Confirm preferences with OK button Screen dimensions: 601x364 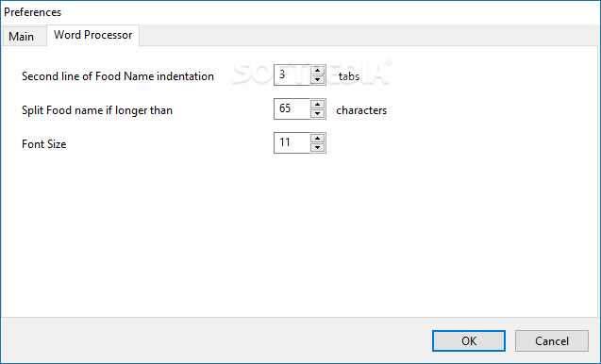(x=469, y=340)
